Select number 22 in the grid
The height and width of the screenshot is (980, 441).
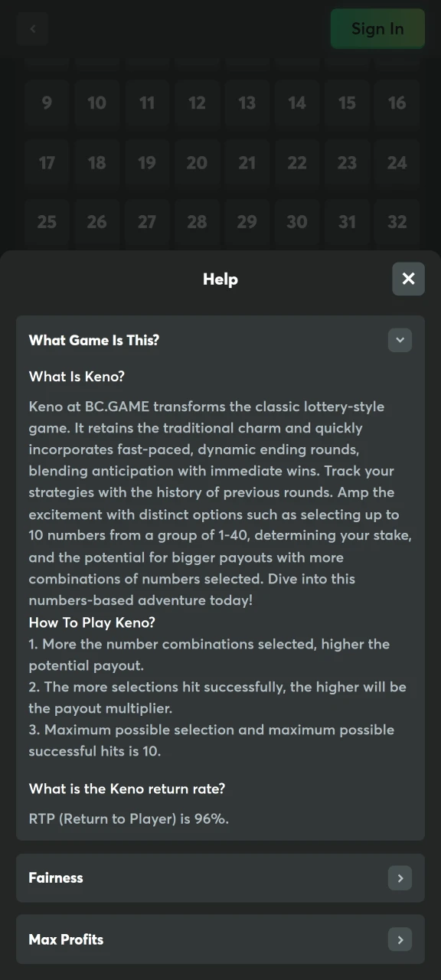[297, 162]
